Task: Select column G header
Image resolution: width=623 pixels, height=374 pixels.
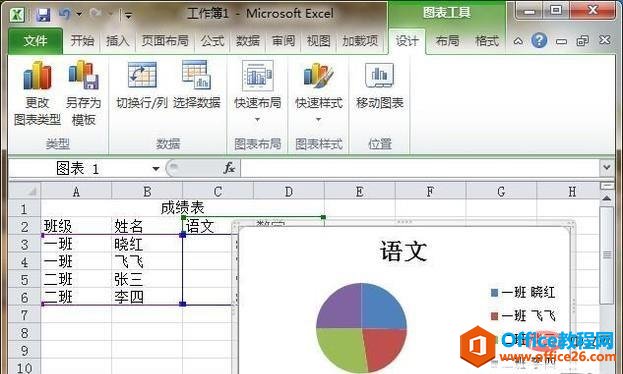Action: tap(501, 192)
